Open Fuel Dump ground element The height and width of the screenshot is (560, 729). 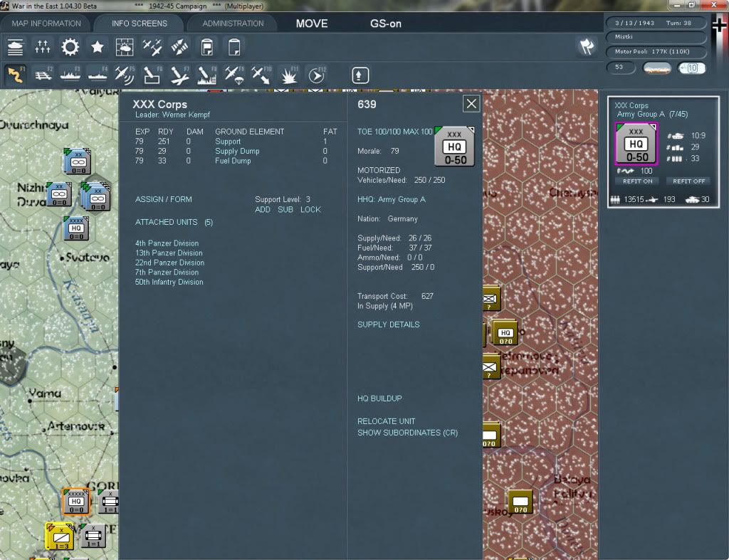click(233, 161)
